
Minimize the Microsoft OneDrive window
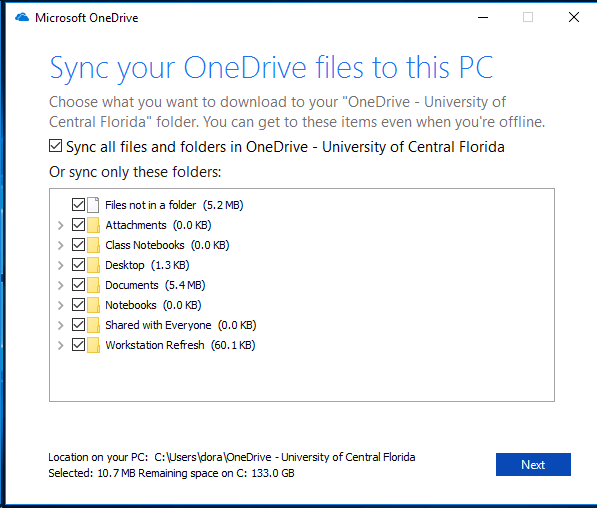click(x=483, y=18)
